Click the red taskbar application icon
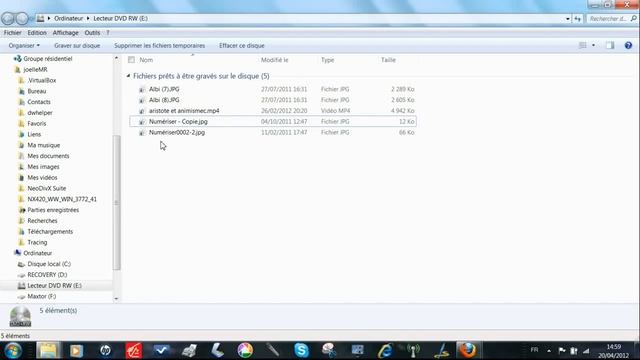The width and height of the screenshot is (640, 360). pos(133,351)
